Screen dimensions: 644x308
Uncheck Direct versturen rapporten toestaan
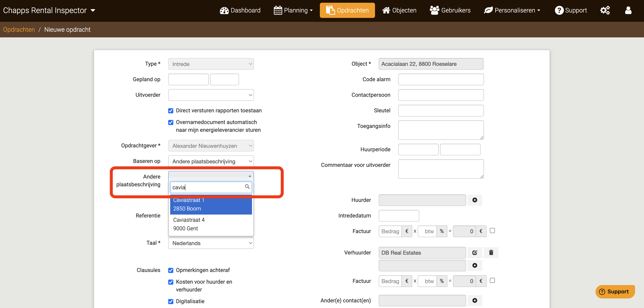pyautogui.click(x=171, y=111)
